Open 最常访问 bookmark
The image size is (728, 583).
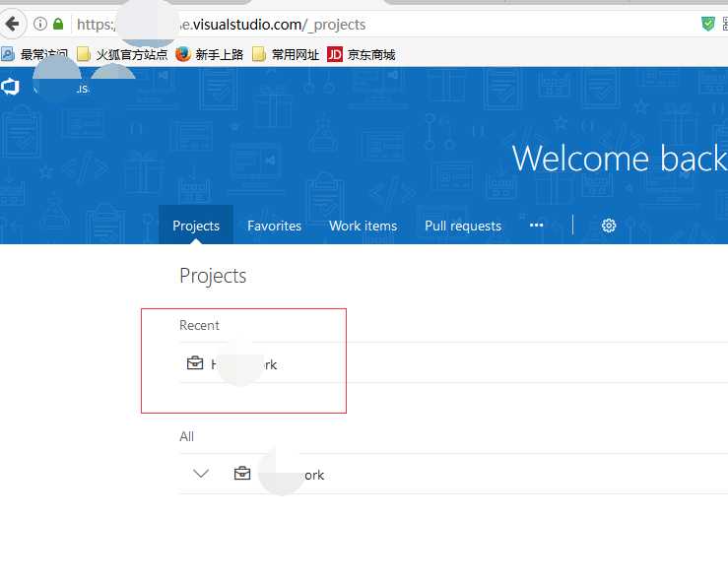pyautogui.click(x=34, y=55)
